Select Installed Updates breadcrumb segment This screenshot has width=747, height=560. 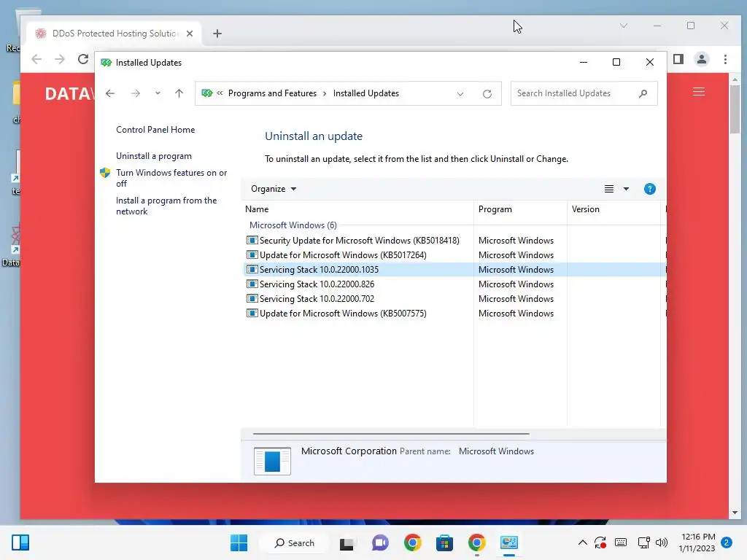pos(366,93)
